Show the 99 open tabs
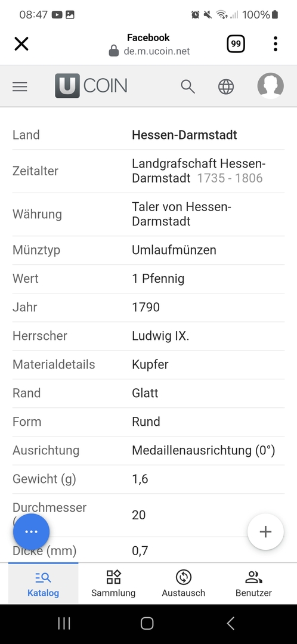The width and height of the screenshot is (297, 644). point(236,44)
